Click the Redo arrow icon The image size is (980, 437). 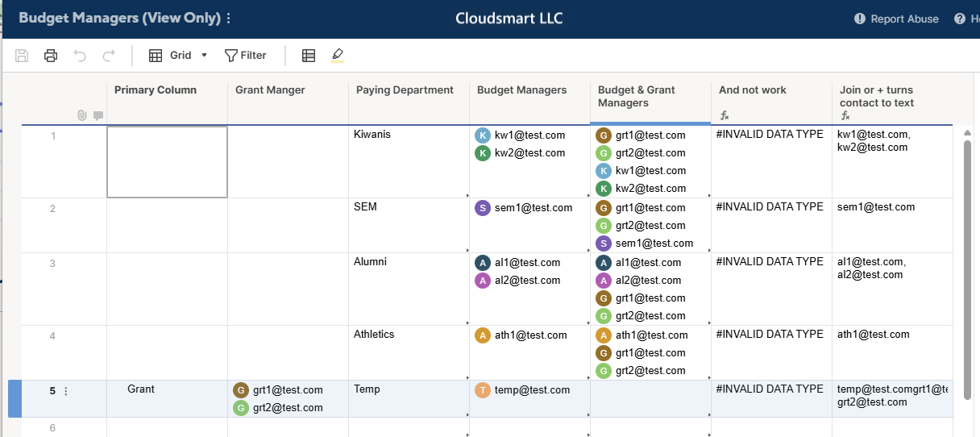(109, 56)
